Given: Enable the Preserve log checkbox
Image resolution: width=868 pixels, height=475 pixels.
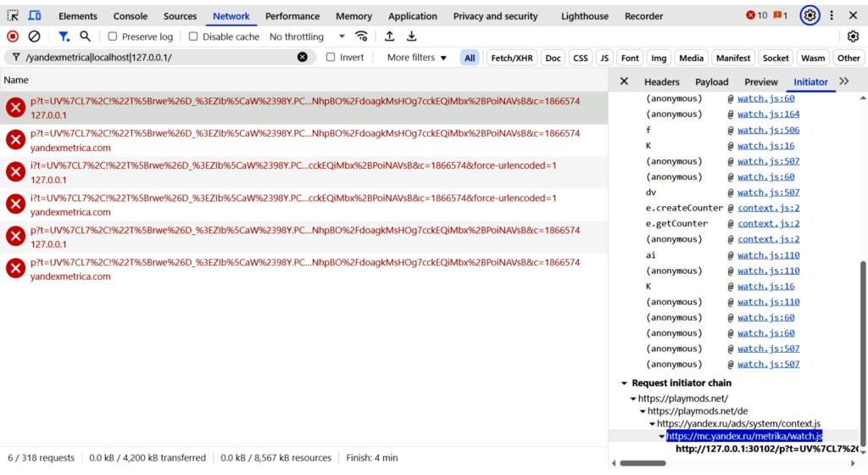Looking at the screenshot, I should (x=113, y=36).
